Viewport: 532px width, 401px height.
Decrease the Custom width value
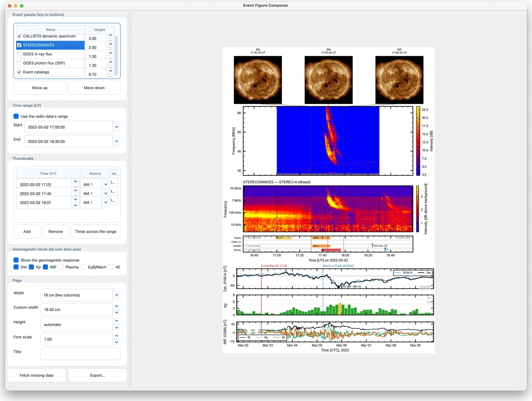tap(117, 313)
